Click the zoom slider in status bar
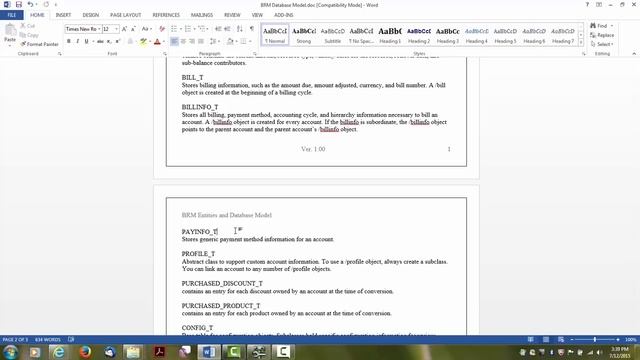This screenshot has height=360, width=640. point(595,340)
